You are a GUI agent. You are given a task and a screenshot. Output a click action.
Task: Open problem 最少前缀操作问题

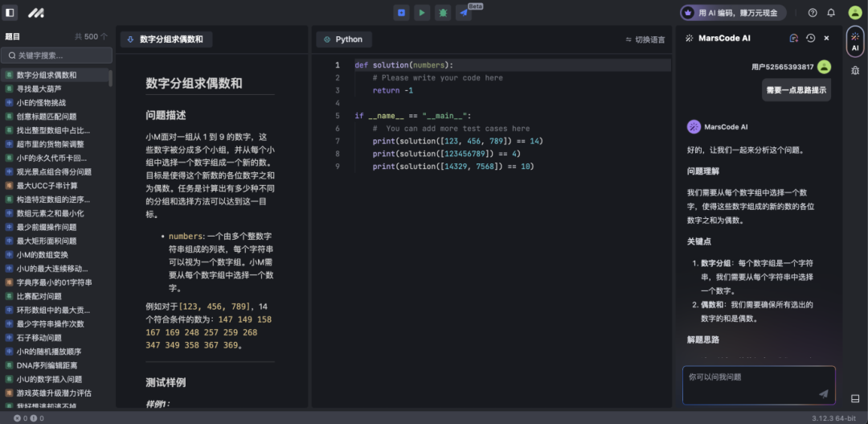55,227
